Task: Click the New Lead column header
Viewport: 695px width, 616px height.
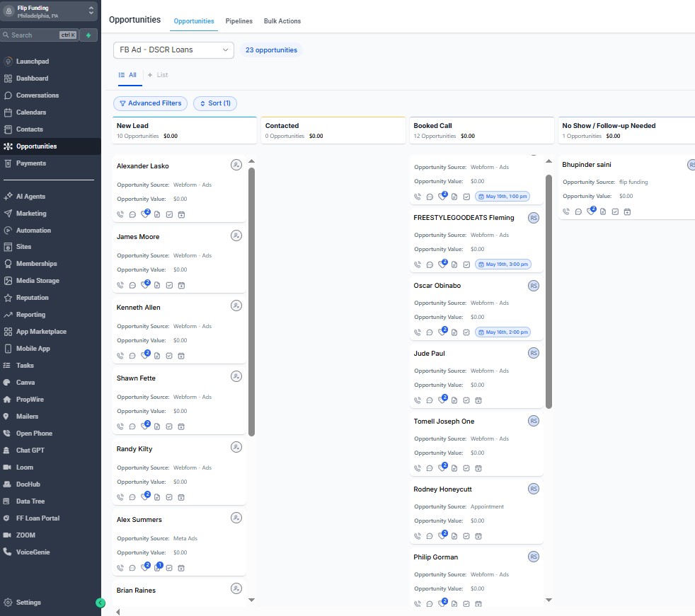Action: (185, 130)
